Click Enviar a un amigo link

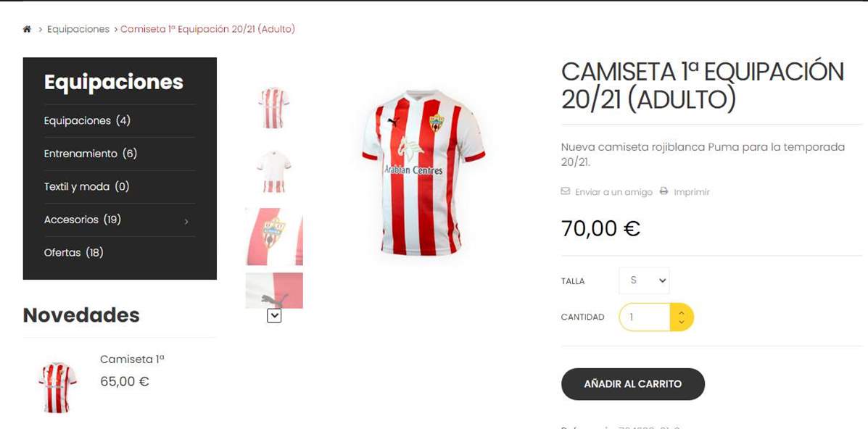coord(613,192)
